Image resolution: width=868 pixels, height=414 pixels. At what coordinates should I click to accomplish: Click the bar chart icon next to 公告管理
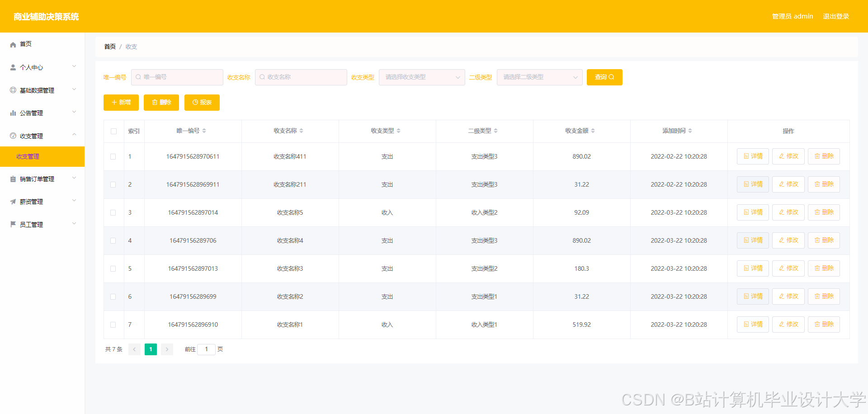[13, 113]
